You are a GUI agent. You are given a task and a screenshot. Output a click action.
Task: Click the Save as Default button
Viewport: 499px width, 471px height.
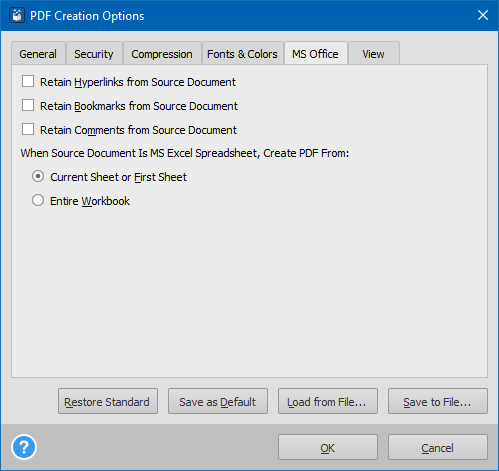[x=218, y=401]
